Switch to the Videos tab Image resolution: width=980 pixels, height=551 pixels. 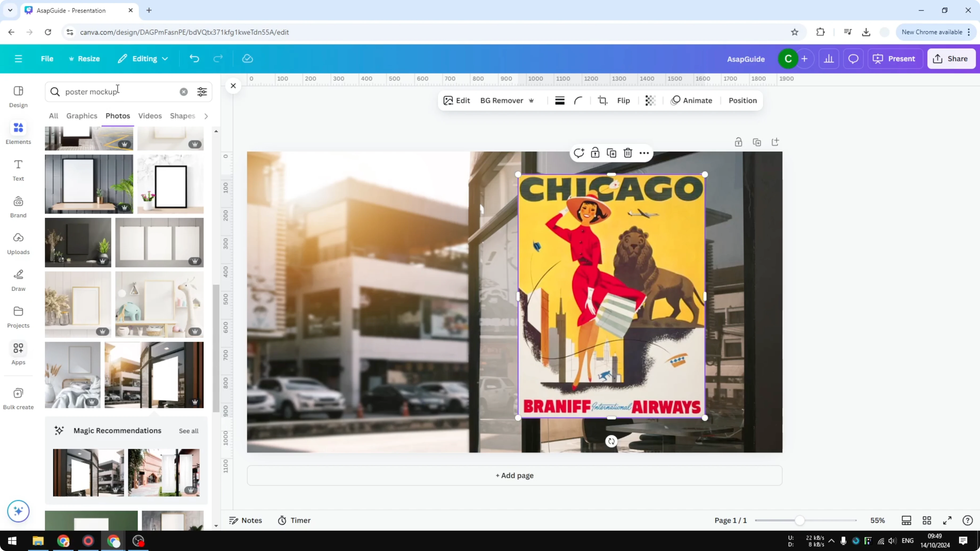pyautogui.click(x=149, y=116)
